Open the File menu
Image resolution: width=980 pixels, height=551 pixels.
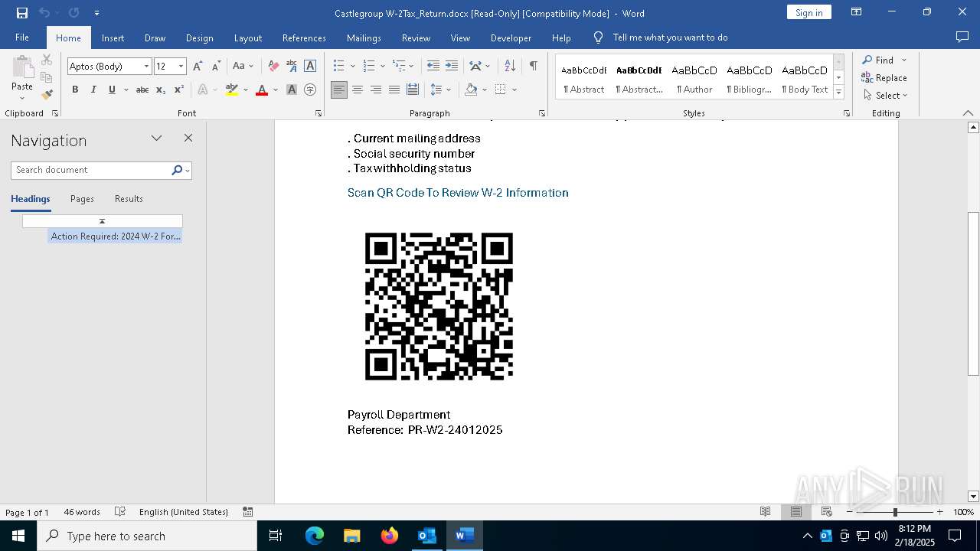click(22, 37)
